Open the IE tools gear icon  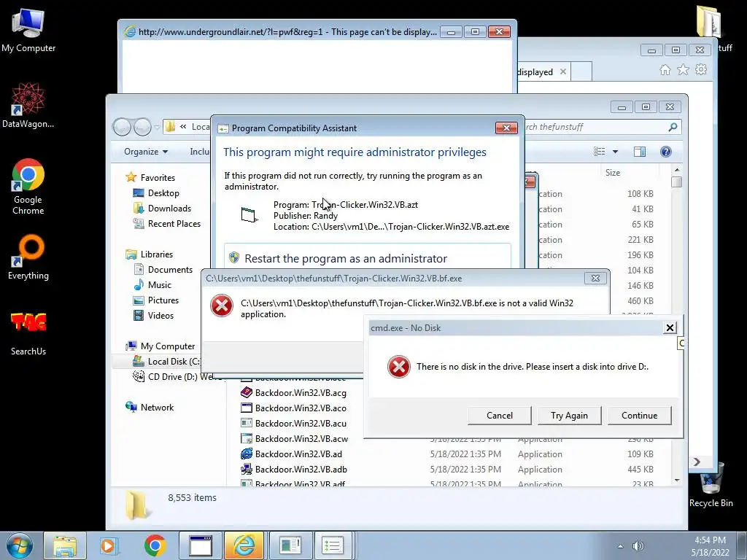(701, 69)
